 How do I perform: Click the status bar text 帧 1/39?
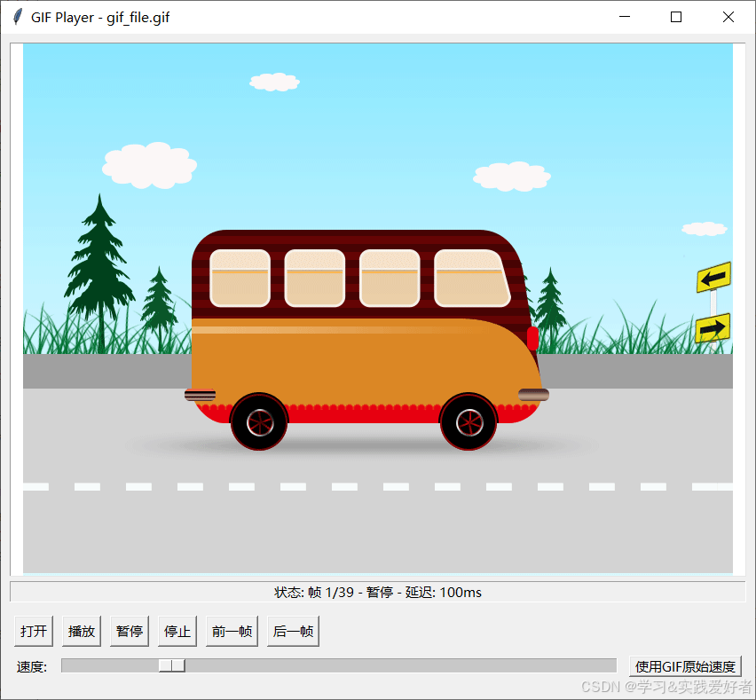click(331, 592)
